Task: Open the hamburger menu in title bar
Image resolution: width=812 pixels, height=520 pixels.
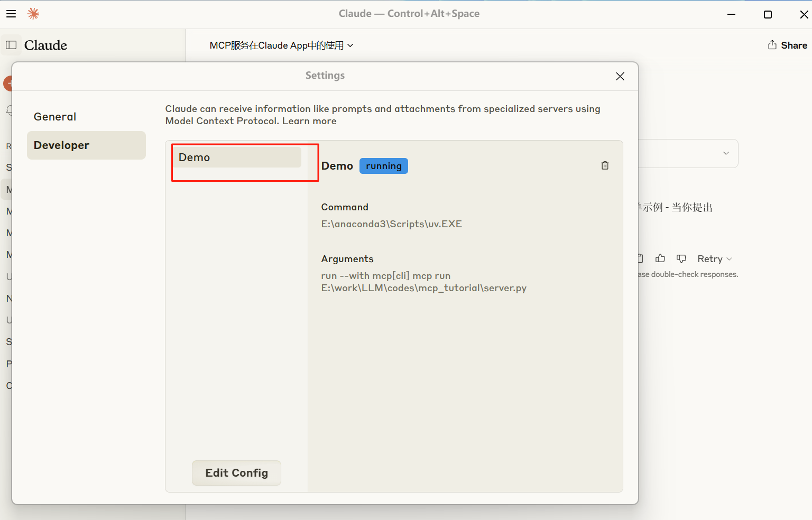Action: [11, 14]
